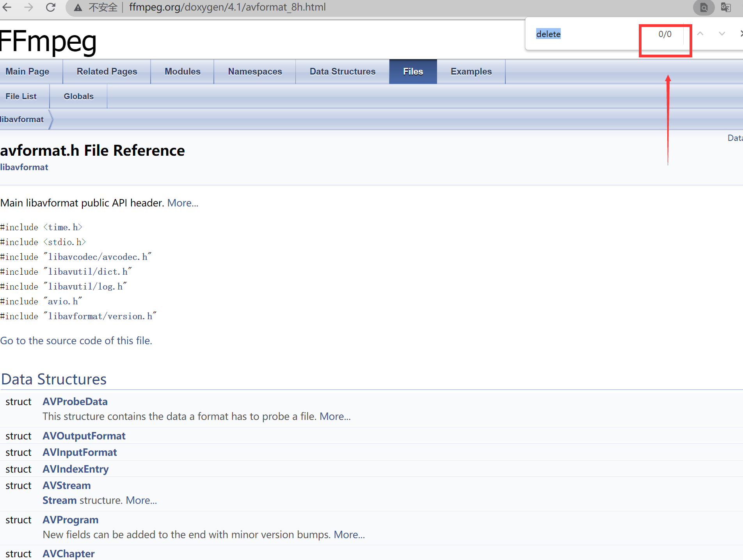Switch to the Modules tab
743x560 pixels.
coord(183,71)
